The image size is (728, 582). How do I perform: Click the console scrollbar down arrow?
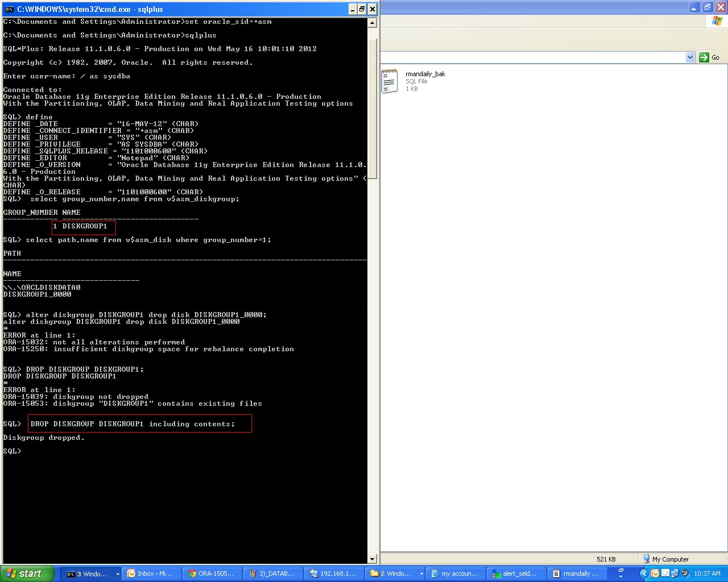coord(372,558)
